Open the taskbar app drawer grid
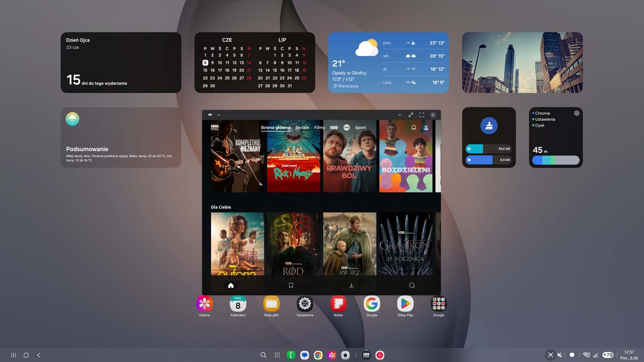 coord(277,355)
